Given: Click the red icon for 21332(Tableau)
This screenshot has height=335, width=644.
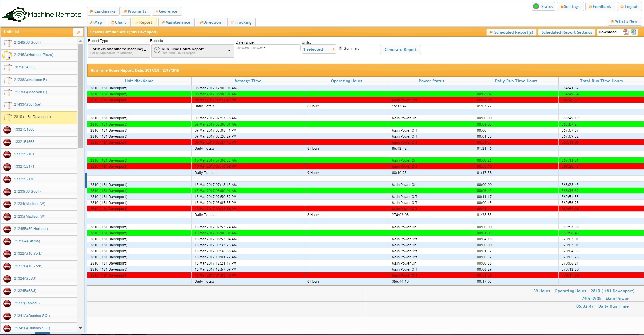Looking at the screenshot, I should (x=7, y=303).
